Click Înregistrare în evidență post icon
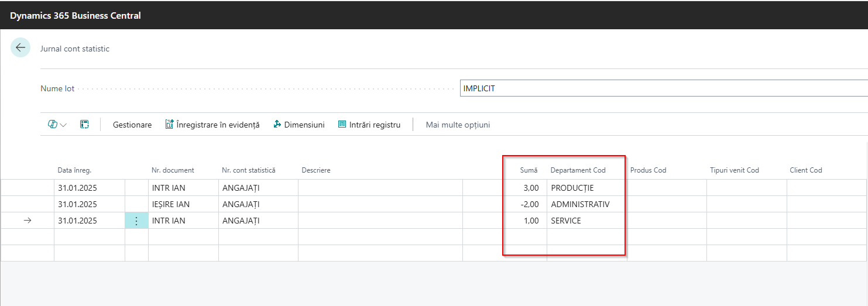868x306 pixels. pos(170,125)
